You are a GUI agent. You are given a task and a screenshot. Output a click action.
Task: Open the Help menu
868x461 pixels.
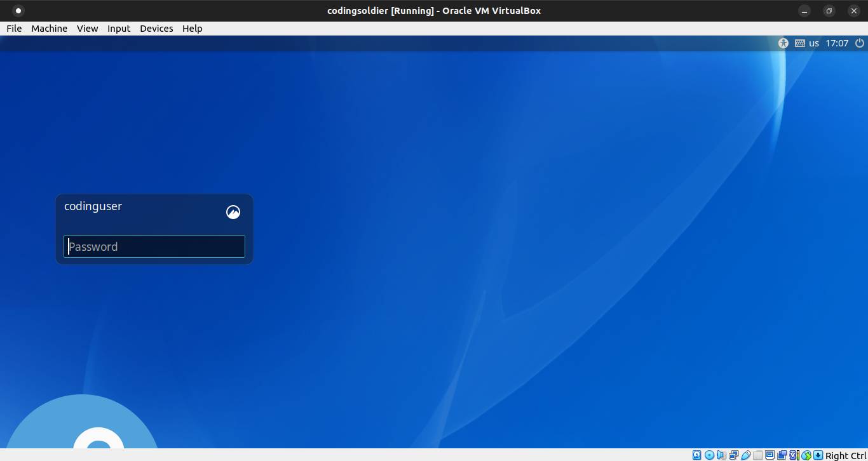pyautogui.click(x=193, y=29)
